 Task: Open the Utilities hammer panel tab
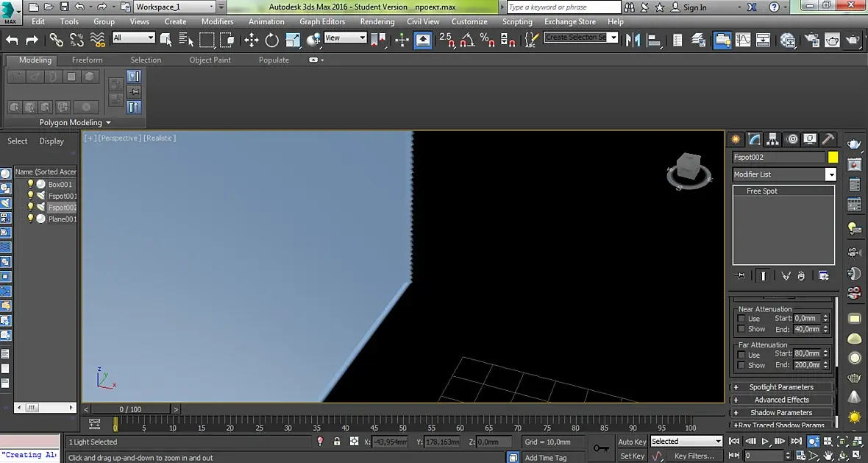click(x=828, y=139)
